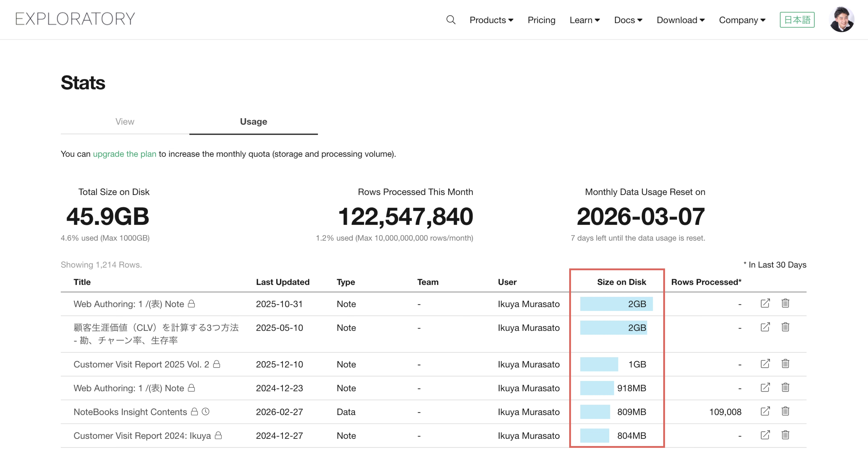Expand the Learn dropdown menu
This screenshot has height=451, width=868.
(x=584, y=20)
